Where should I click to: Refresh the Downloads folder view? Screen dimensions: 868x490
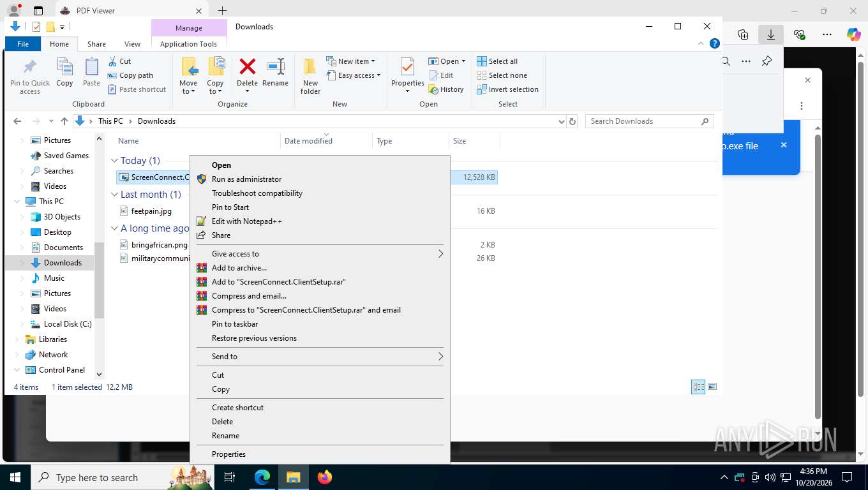(x=572, y=121)
